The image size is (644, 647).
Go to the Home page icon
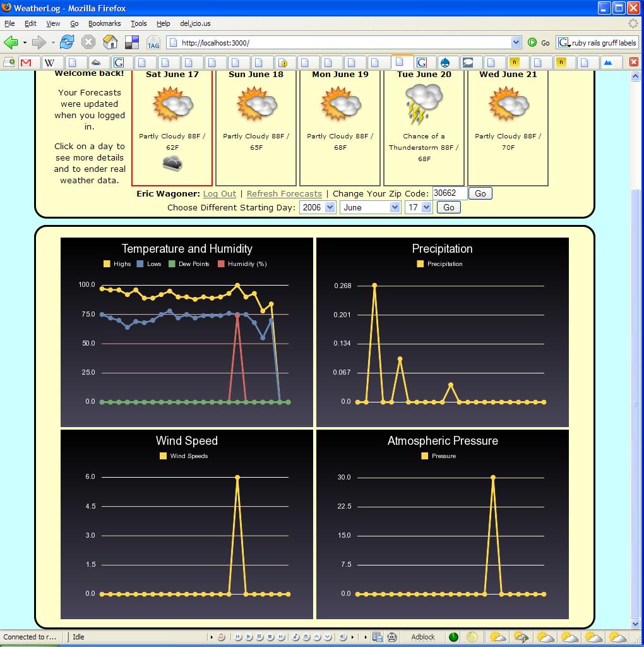pyautogui.click(x=110, y=42)
